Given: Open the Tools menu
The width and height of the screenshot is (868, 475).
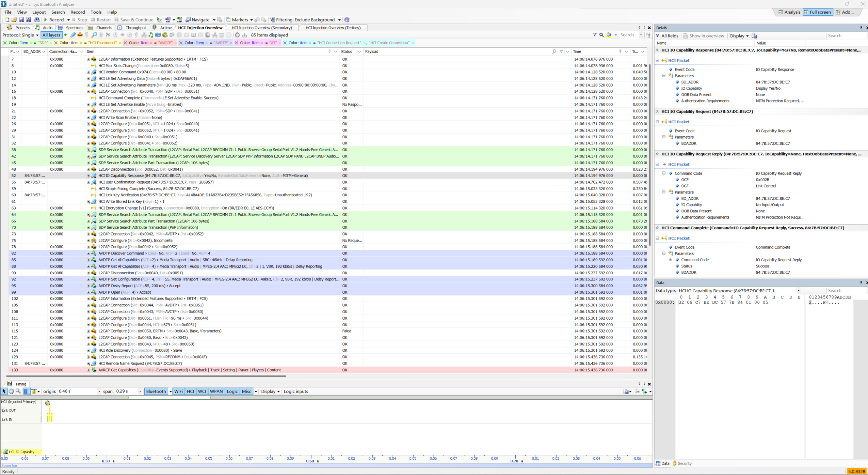Looking at the screenshot, I should 96,12.
